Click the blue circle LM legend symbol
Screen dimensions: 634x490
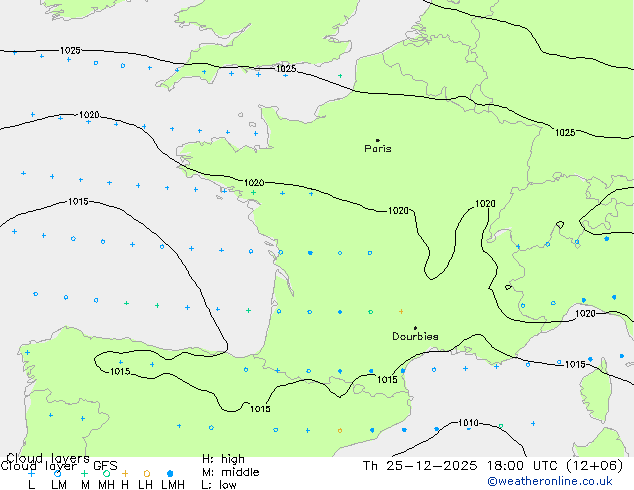pos(57,473)
